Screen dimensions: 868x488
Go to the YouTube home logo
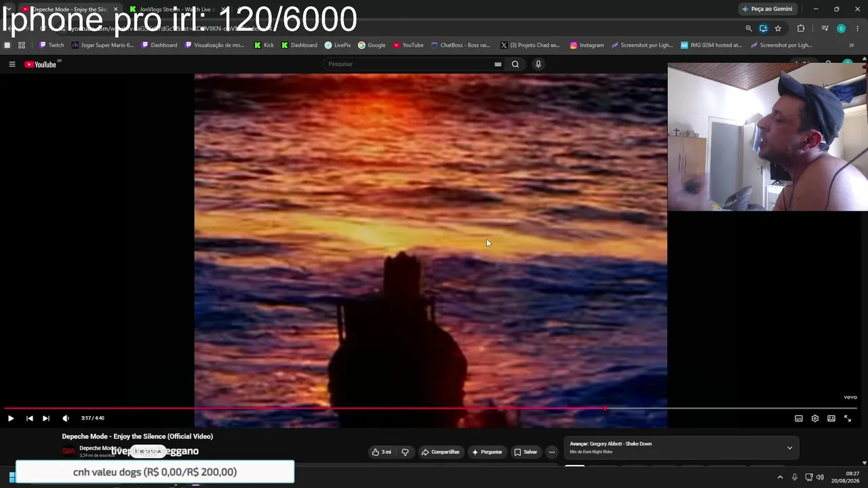coord(41,64)
